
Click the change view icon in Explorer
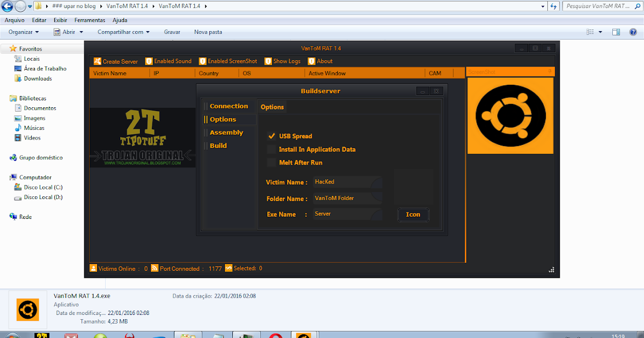[x=591, y=32]
